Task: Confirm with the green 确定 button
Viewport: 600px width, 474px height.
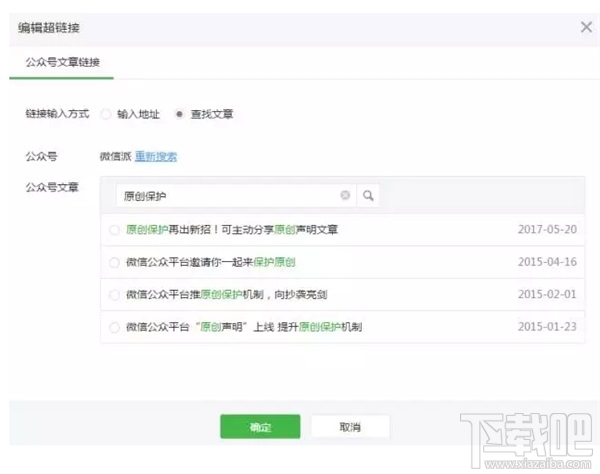Action: coord(260,427)
